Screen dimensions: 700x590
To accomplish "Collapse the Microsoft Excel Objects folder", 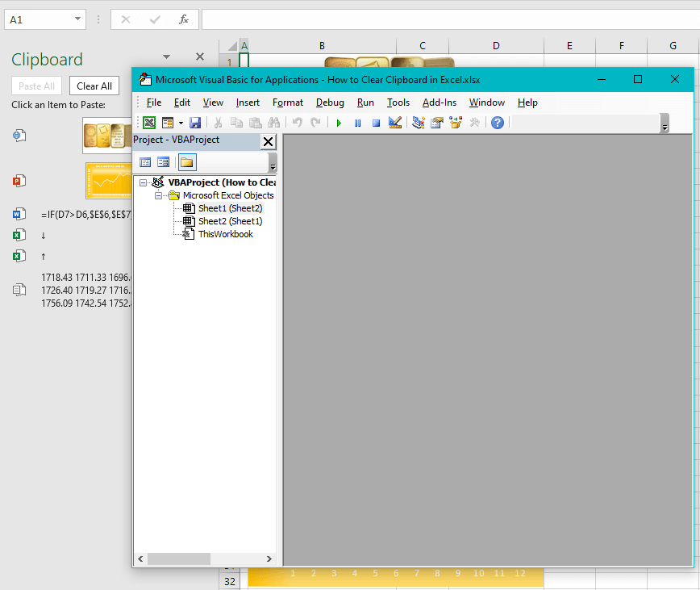I will pos(159,195).
